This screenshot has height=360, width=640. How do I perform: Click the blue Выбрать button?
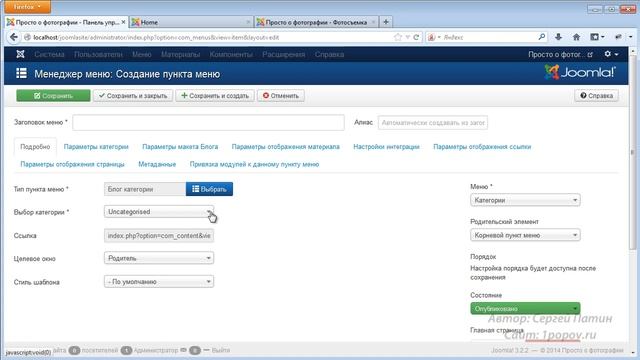[209, 189]
